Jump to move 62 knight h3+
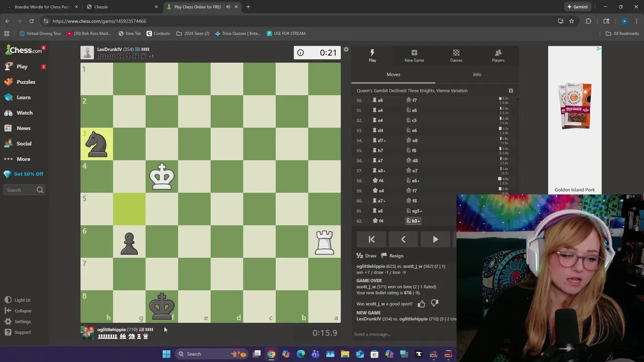Screen dimensions: 644x362 pyautogui.click(x=413, y=221)
